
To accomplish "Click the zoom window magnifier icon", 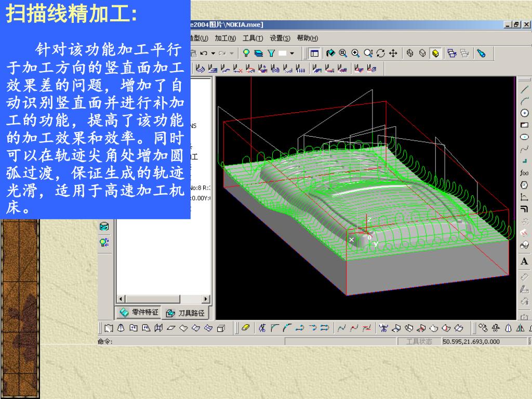I will pos(343,54).
